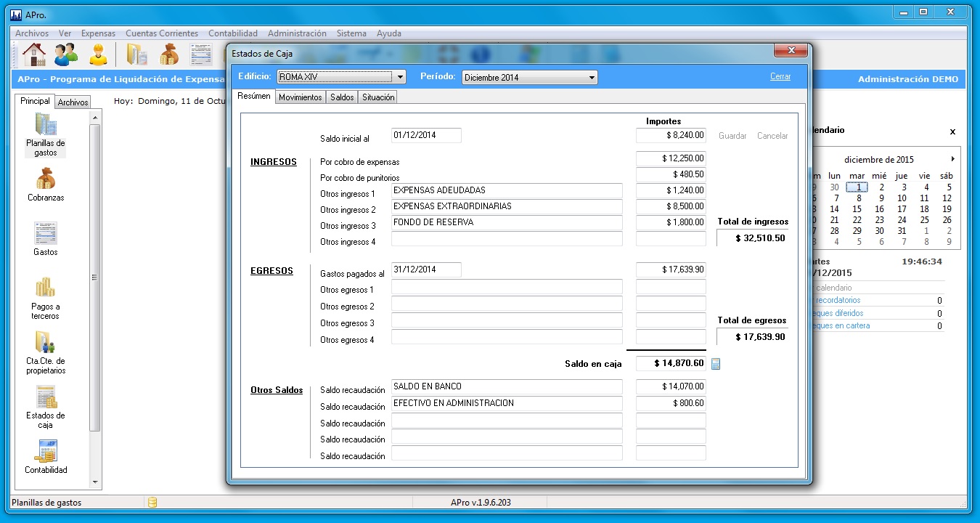Click the calculator icon beside Saldo en caja

716,364
